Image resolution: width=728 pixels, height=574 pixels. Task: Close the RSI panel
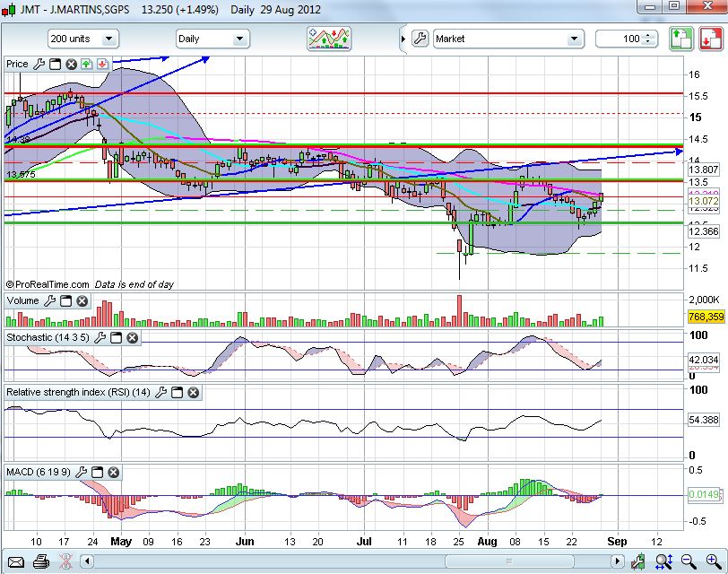pyautogui.click(x=193, y=393)
